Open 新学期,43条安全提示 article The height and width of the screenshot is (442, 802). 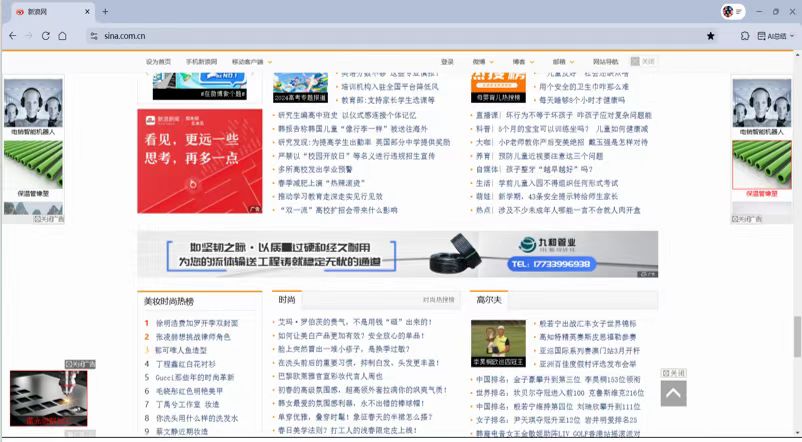click(x=547, y=196)
